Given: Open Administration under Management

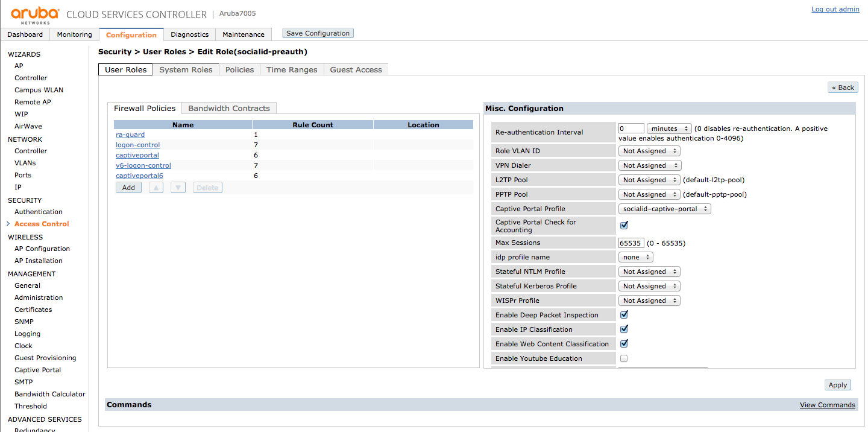Looking at the screenshot, I should (x=39, y=297).
